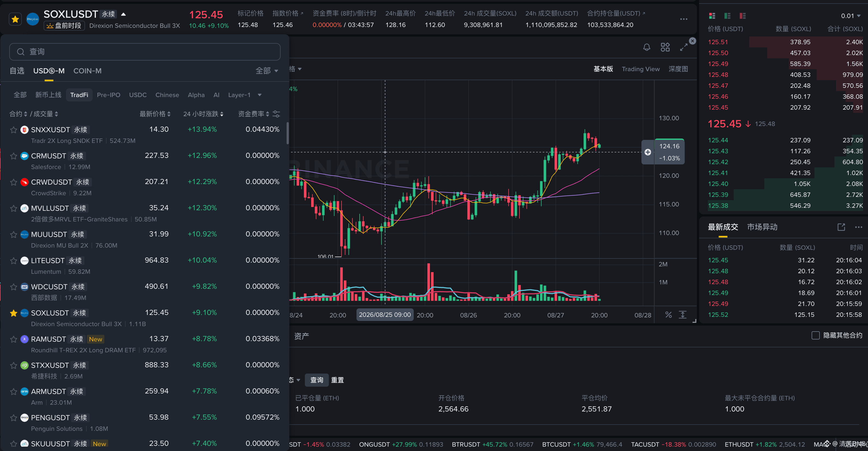Click the 查询 button
Screen dimensions: 868x451
317,380
